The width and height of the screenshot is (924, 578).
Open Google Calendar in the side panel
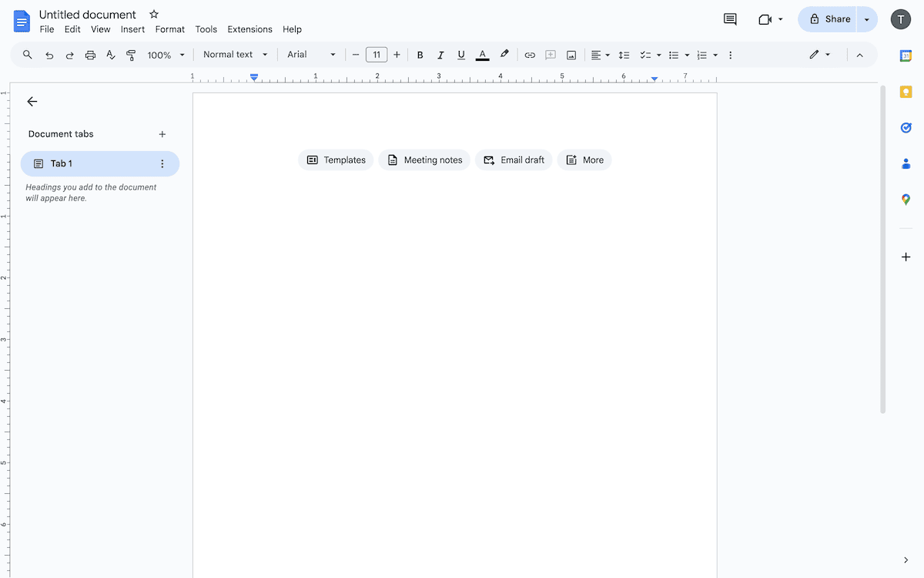(906, 55)
